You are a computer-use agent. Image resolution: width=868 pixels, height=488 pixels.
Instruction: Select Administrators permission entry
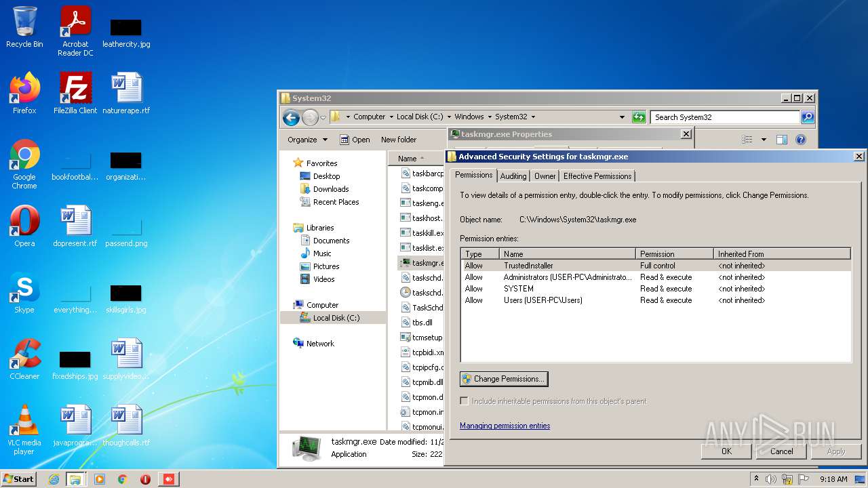click(x=655, y=277)
